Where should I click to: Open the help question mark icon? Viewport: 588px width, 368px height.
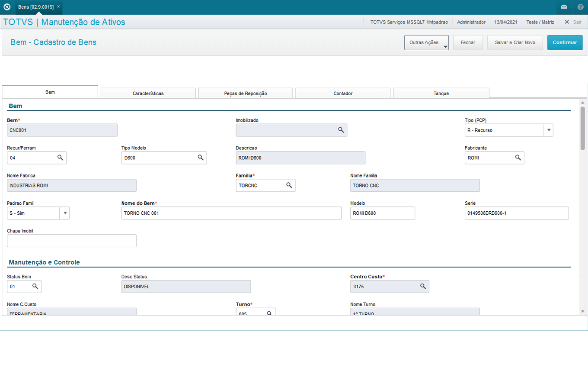580,7
